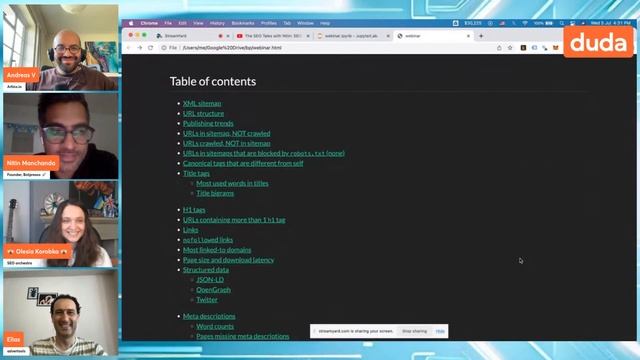
Task: Open the Most linked-to domains link
Action: click(217, 250)
